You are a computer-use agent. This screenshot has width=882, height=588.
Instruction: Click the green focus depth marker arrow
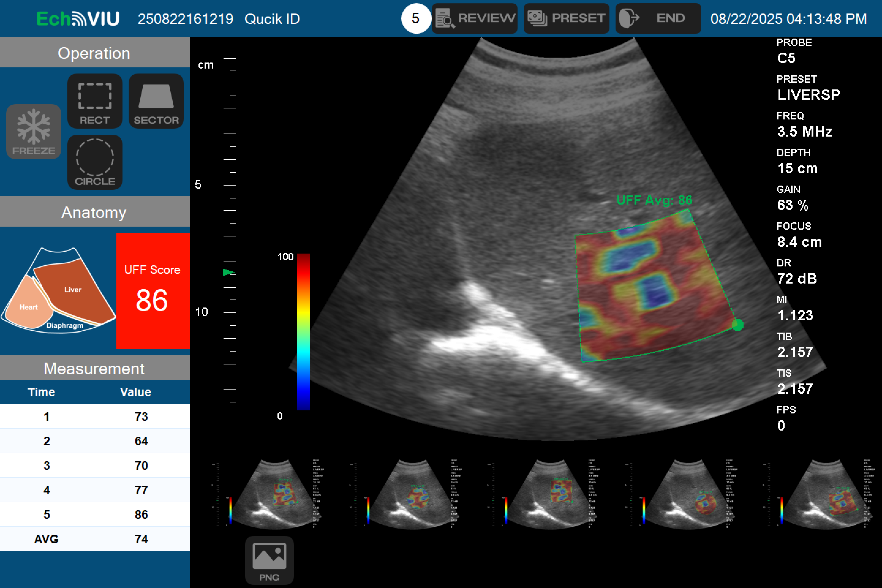[x=229, y=272]
